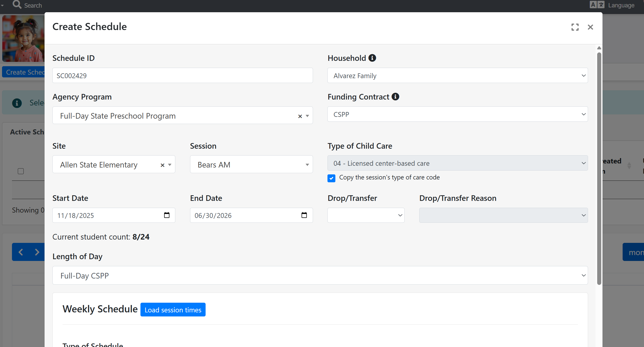
Task: Click the modal's vertical scrollbar
Action: click(599, 168)
